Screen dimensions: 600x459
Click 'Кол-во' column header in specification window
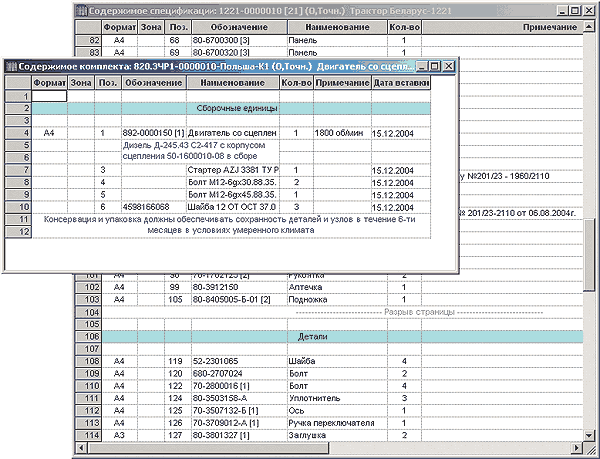pyautogui.click(x=404, y=27)
